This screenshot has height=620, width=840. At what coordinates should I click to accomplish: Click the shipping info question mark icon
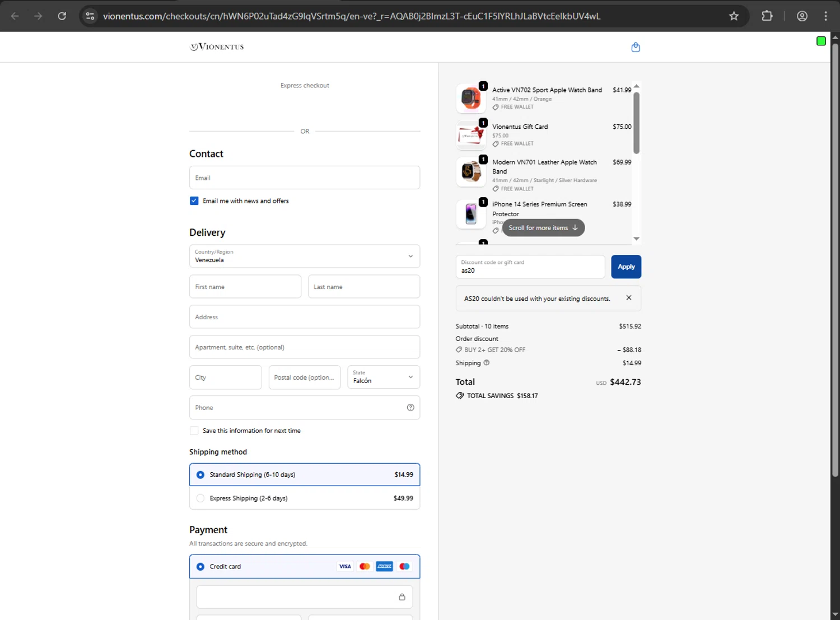[487, 363]
